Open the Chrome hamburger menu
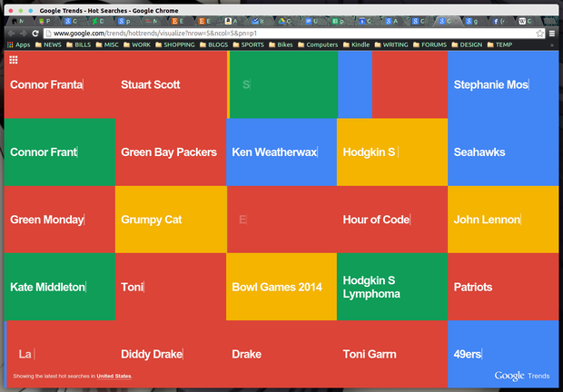 [552, 34]
